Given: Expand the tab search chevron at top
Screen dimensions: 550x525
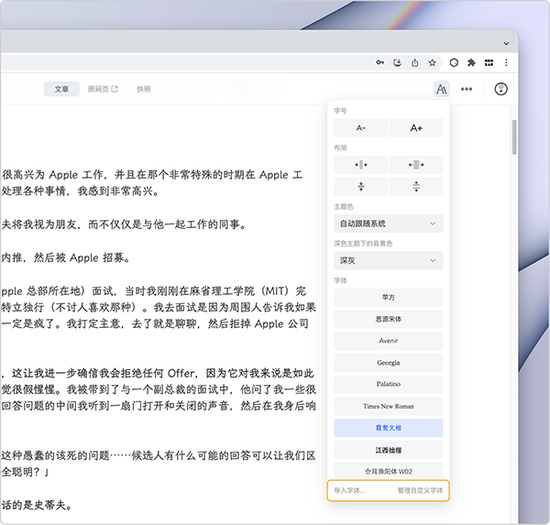Looking at the screenshot, I should (x=506, y=43).
